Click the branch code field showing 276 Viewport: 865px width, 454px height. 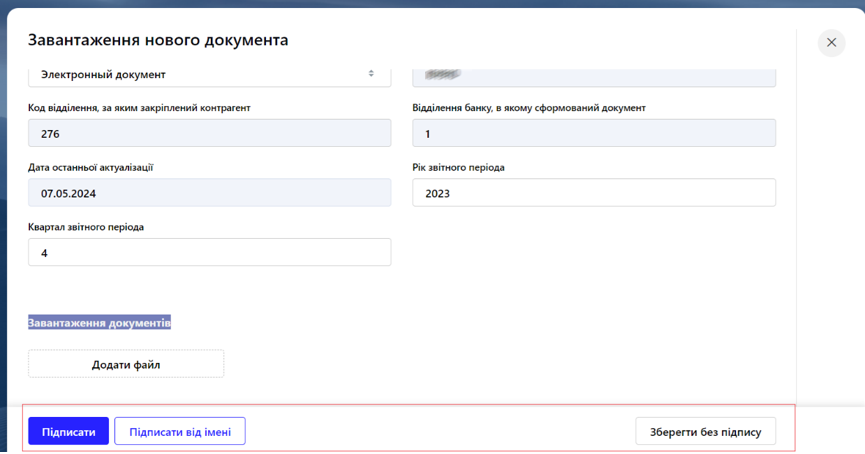[210, 133]
